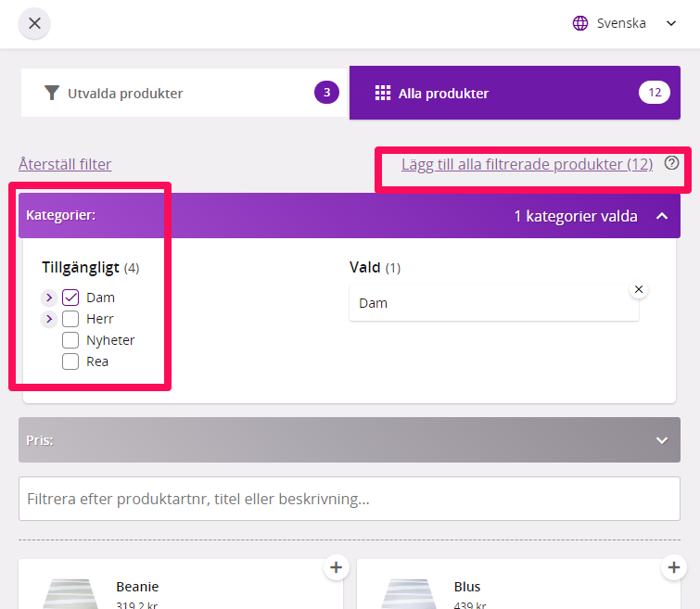Expand the Herr category subtree arrow

tap(50, 319)
